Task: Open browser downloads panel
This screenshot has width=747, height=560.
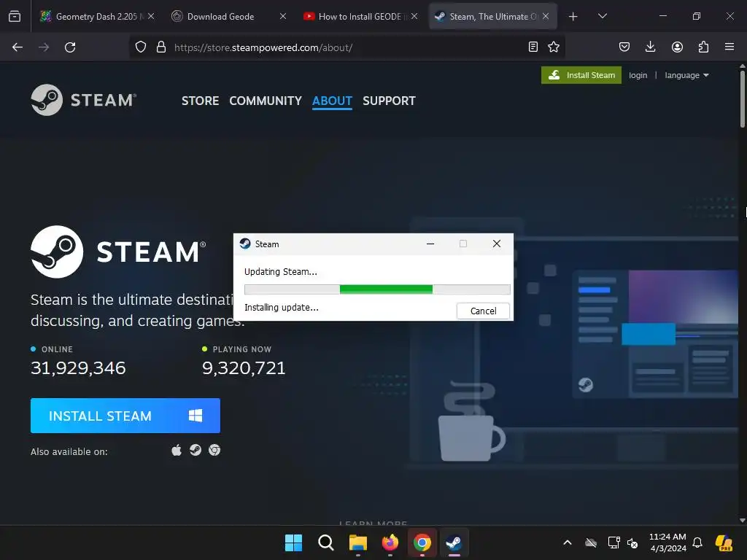Action: pyautogui.click(x=650, y=47)
